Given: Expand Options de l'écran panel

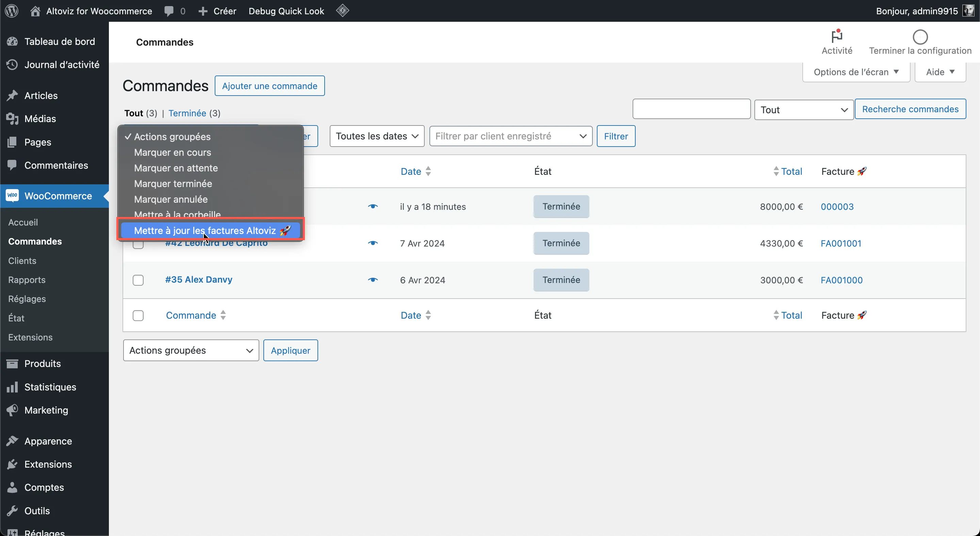Looking at the screenshot, I should click(856, 72).
